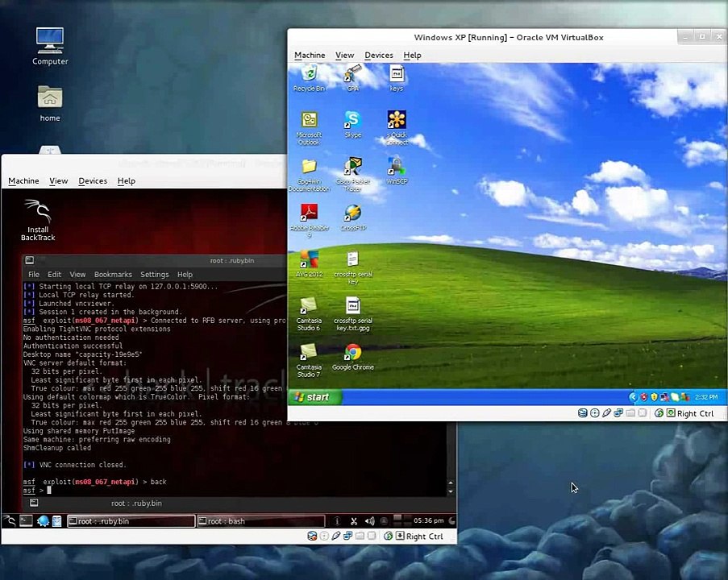
Task: Open Google Chrome on the XP desktop
Action: coord(353,357)
